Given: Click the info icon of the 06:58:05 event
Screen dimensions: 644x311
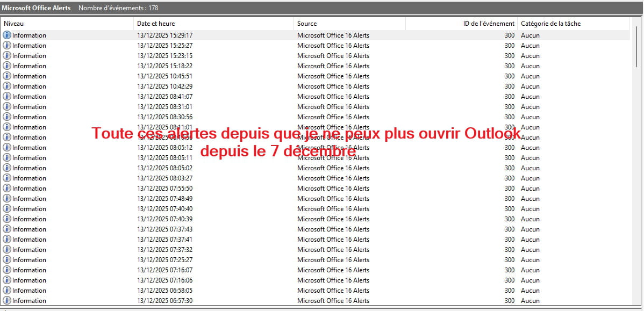Looking at the screenshot, I should click(x=7, y=291).
